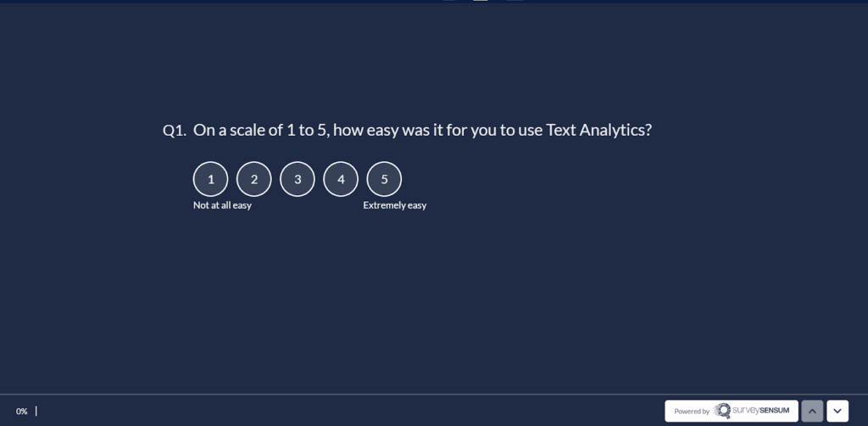This screenshot has height=426, width=868.
Task: Go to the previous question using up arrow
Action: 812,411
